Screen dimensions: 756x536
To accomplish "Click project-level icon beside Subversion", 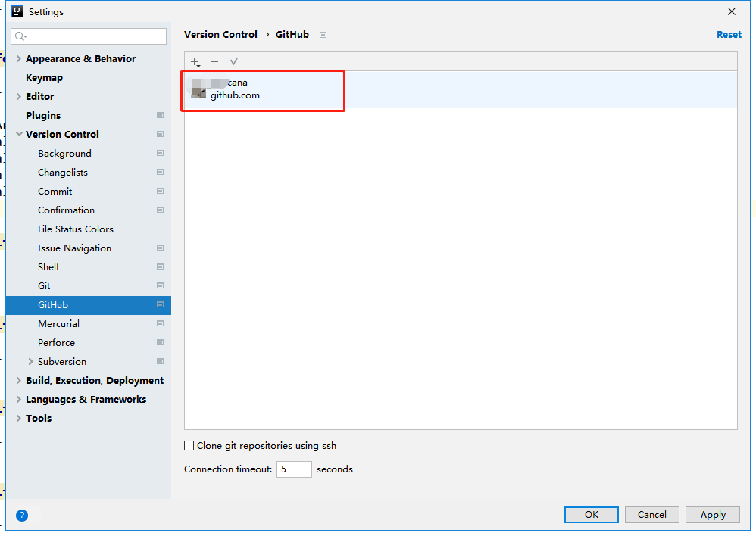I will 160,362.
